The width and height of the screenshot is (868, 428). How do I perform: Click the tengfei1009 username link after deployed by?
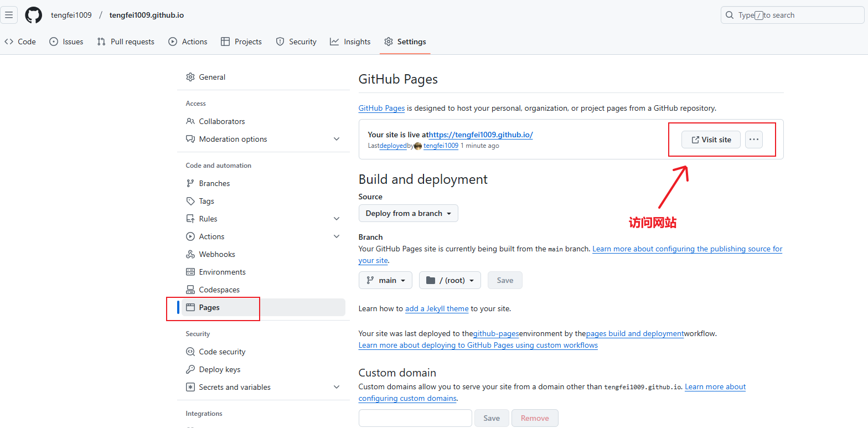441,146
